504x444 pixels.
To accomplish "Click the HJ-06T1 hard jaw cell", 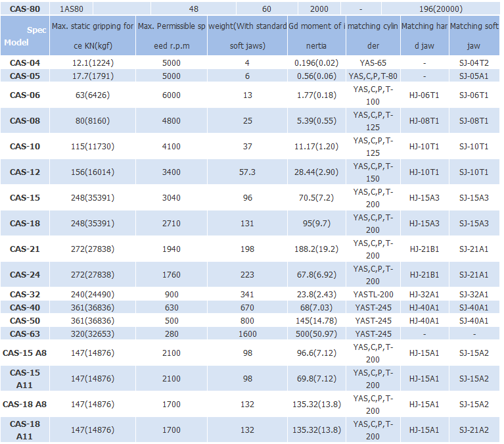I will point(424,95).
